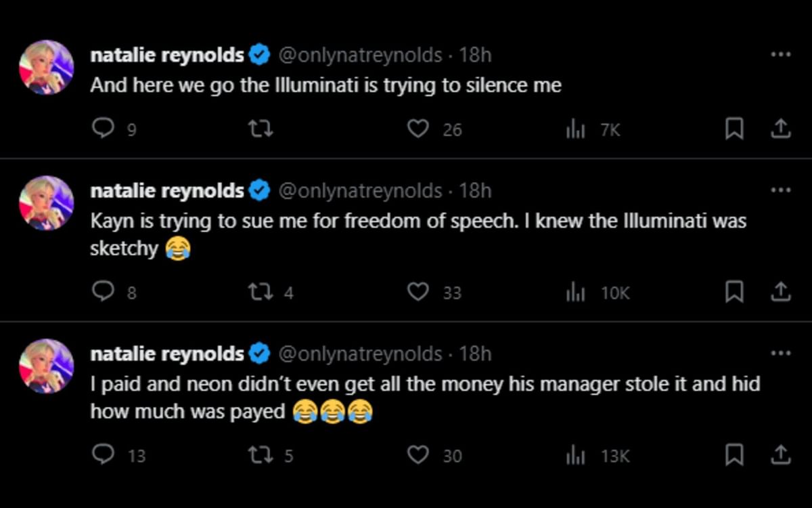This screenshot has height=508, width=812.
Task: Share the Kayn lawsuit tweet
Action: pyautogui.click(x=780, y=291)
